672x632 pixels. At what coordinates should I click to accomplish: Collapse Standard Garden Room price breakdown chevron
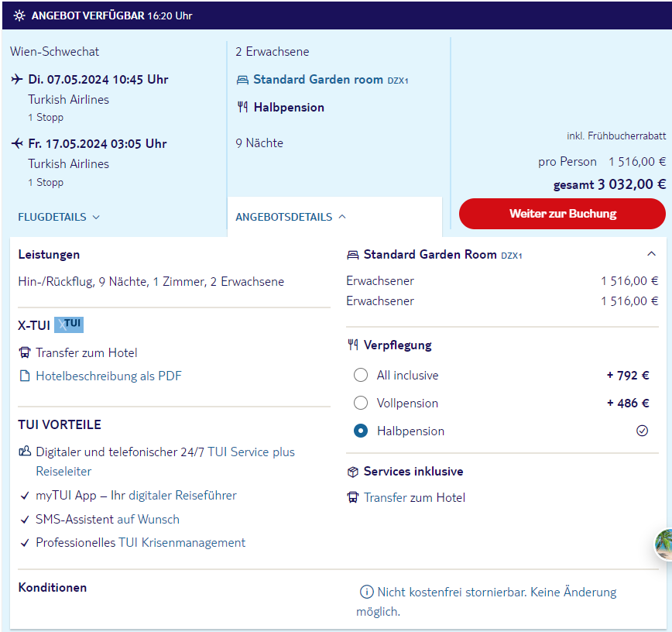coord(651,254)
